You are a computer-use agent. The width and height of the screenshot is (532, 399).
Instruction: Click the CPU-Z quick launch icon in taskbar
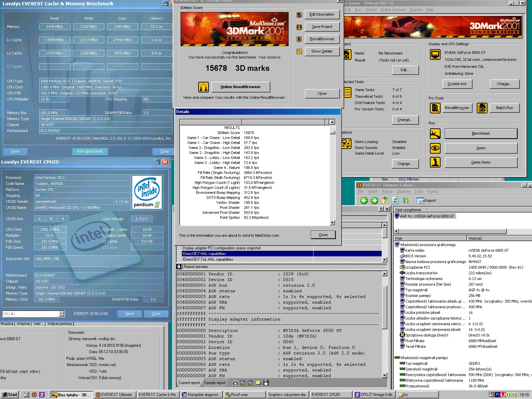click(42, 395)
